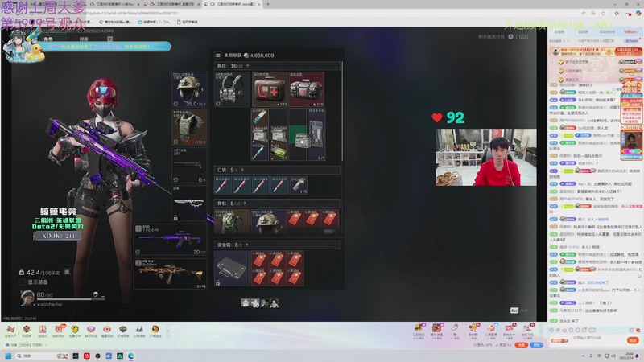644x362 pixels.
Task: Click the swap icon on the helmet slot
Action: tap(175, 104)
